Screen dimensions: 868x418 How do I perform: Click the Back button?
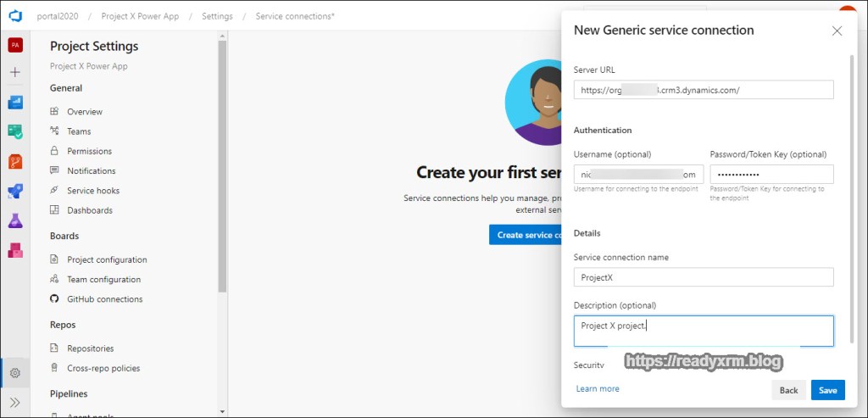point(788,390)
